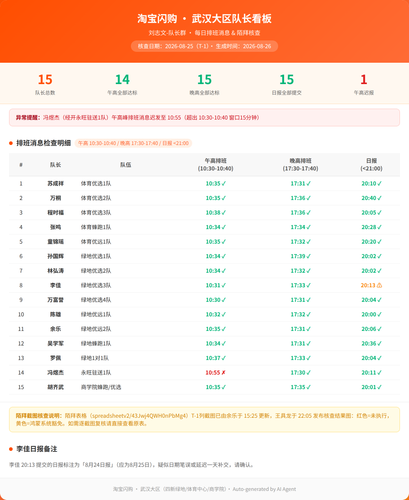This screenshot has width=409, height=500.
Task: Click the orange 20:13 warning cell
Action: (371, 285)
